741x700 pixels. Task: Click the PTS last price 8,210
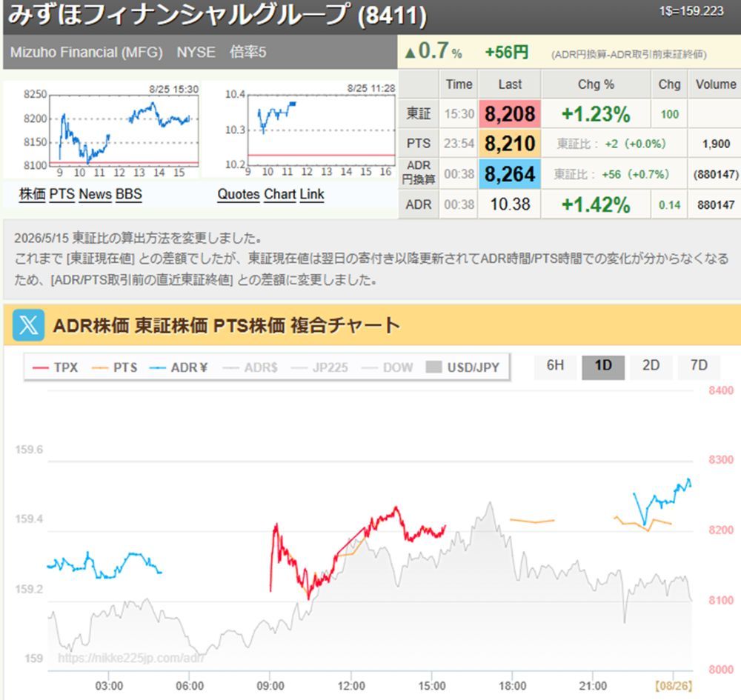tap(510, 144)
